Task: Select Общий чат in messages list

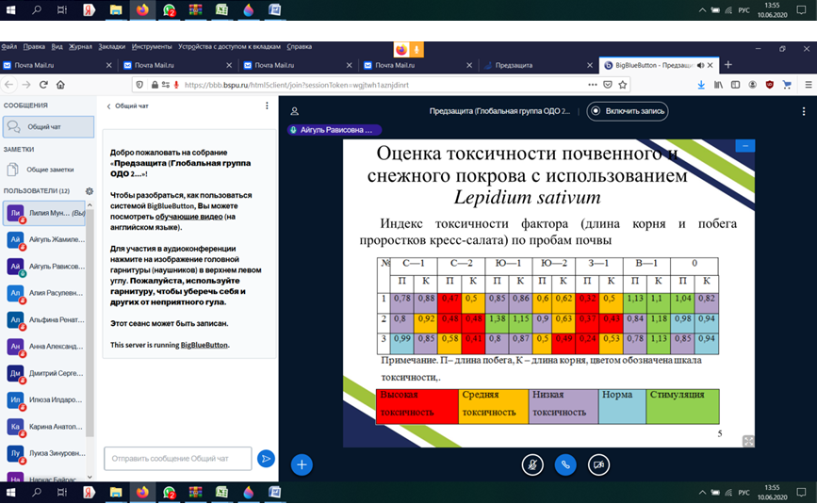Action: [x=48, y=126]
